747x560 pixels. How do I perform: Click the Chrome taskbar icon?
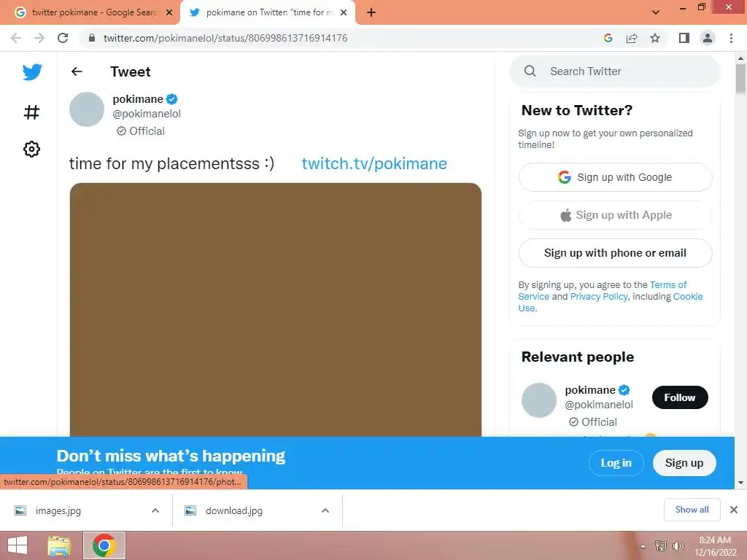click(104, 545)
